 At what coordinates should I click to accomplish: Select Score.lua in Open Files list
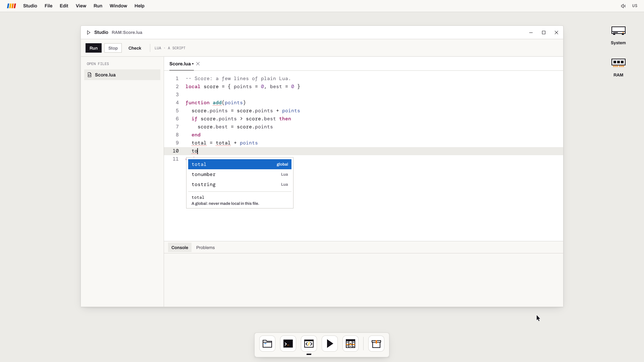click(x=122, y=75)
